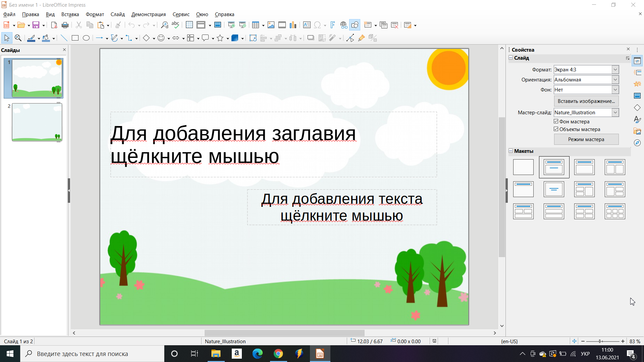This screenshot has width=644, height=362.
Task: Open the 'Формат' slide size dropdown
Action: [615, 70]
